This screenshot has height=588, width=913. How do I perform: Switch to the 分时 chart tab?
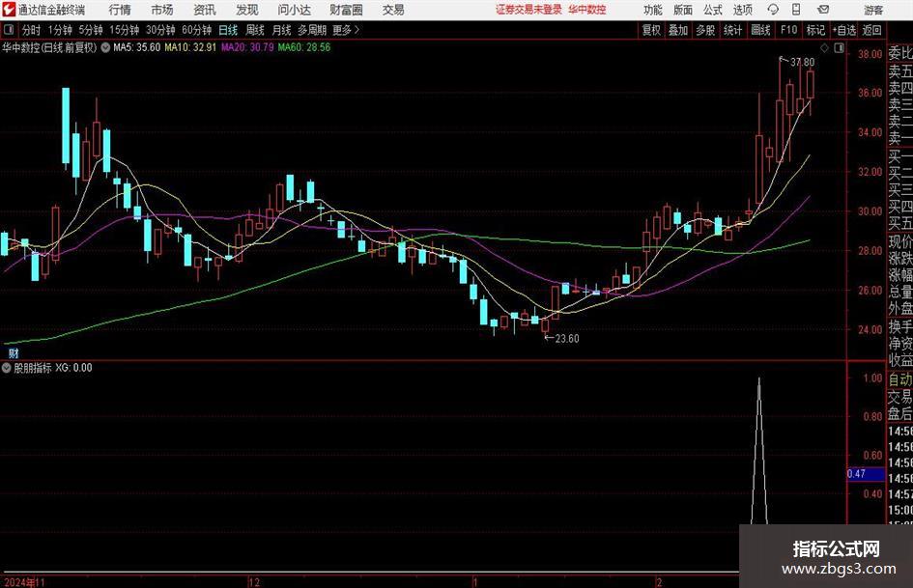tap(32, 30)
